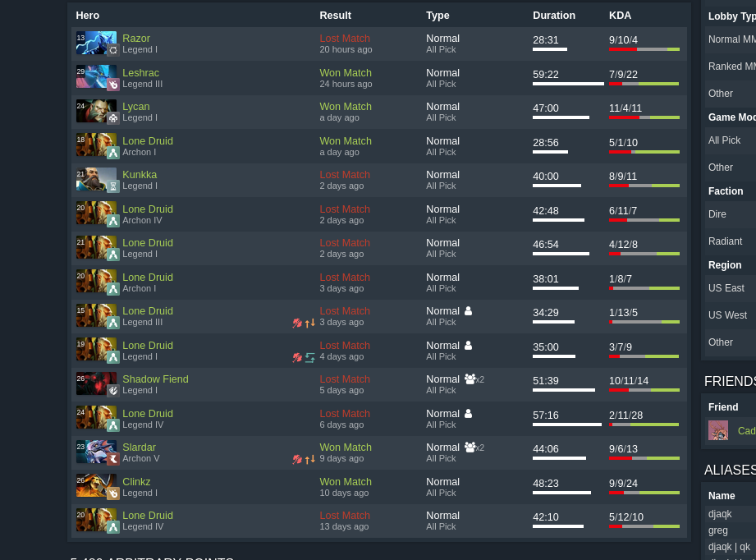Filter matches by All Pick game mode
This screenshot has width=756, height=560.
tap(731, 140)
